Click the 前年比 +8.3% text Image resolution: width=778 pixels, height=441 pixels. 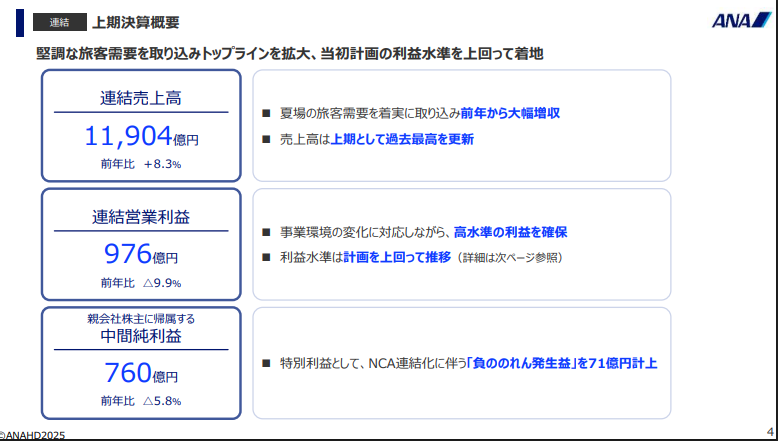140,163
